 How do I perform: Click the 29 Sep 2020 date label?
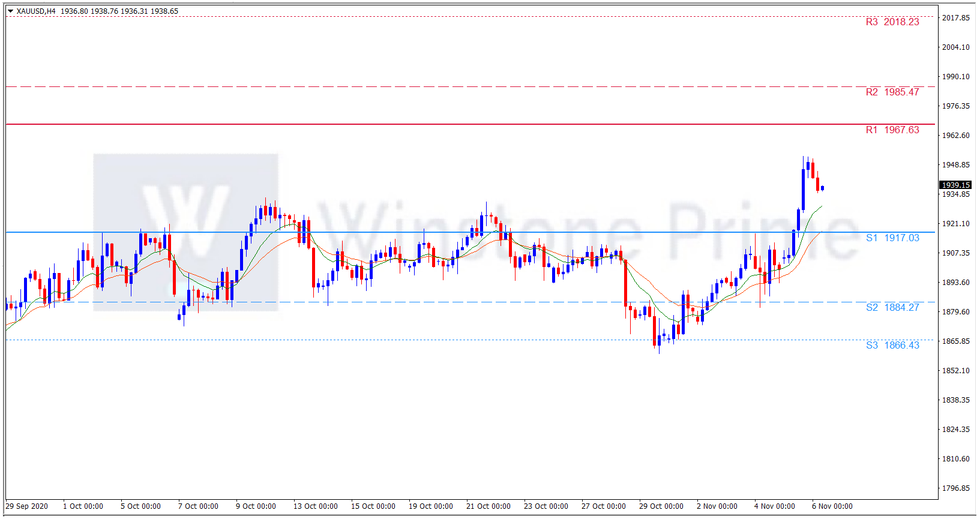(x=27, y=506)
